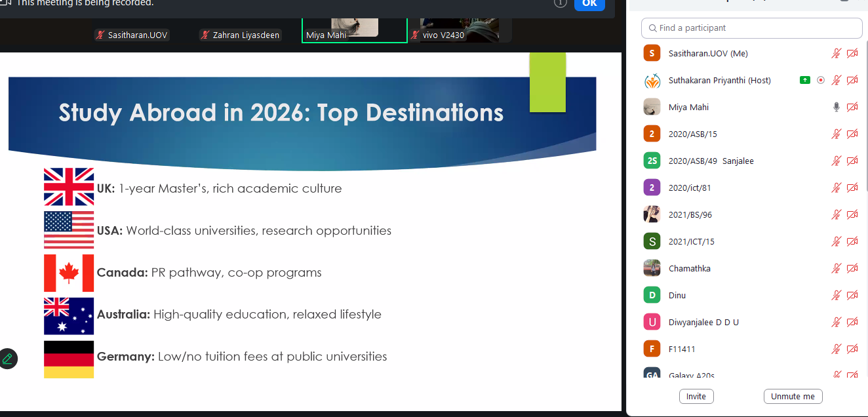Viewport: 868px width, 417px height.
Task: Click the camera-off icon for Diwyanjalee D D U
Action: (852, 322)
